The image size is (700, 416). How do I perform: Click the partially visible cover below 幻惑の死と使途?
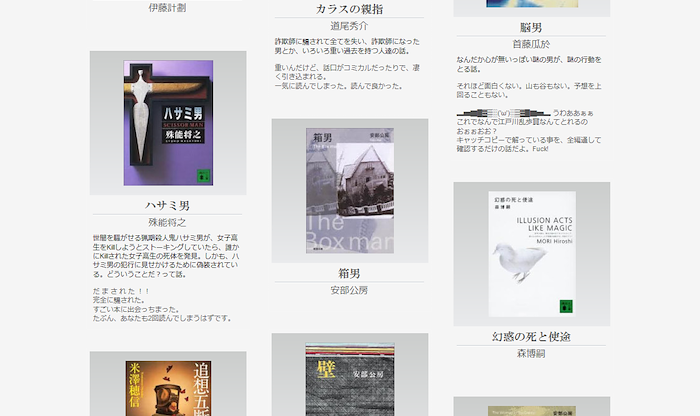[x=532, y=411]
